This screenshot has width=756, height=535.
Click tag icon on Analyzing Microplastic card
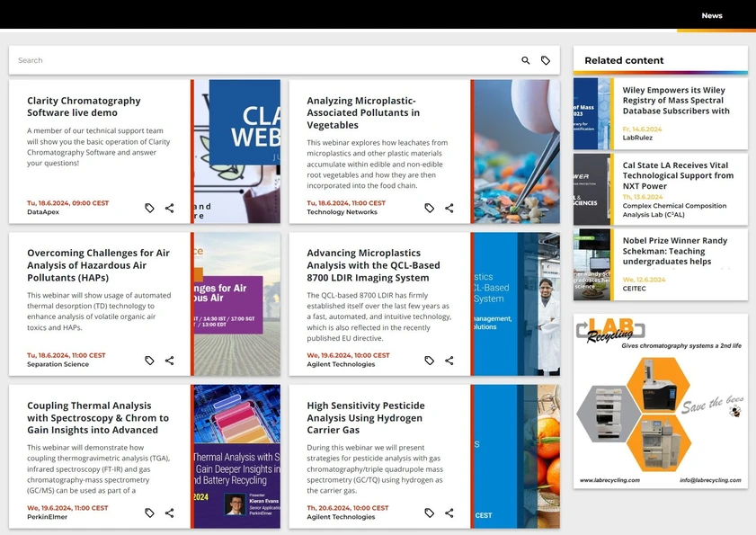click(429, 208)
